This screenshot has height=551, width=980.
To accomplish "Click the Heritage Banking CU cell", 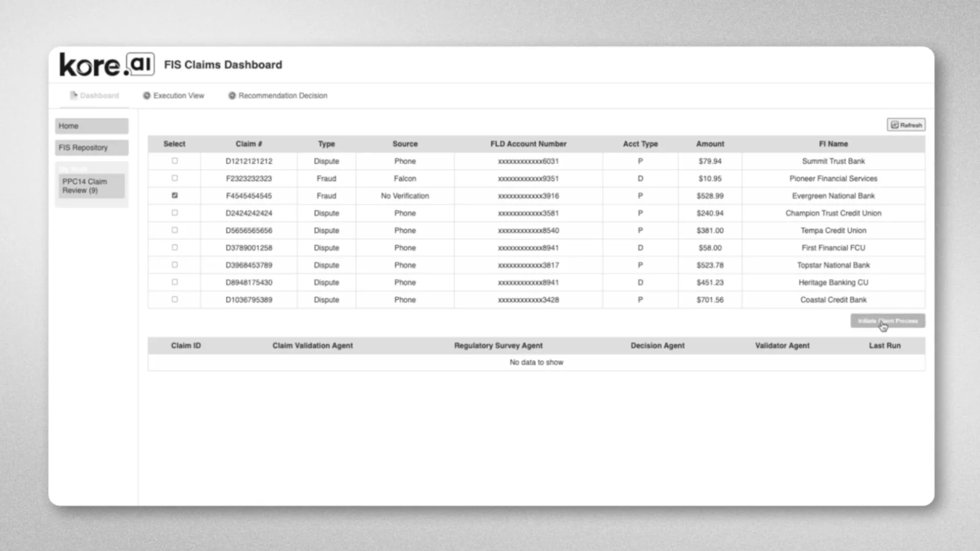I will click(834, 282).
